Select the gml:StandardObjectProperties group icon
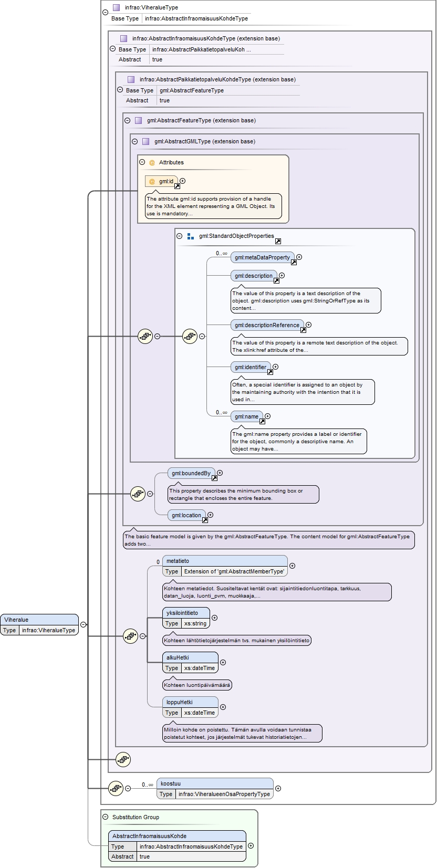This screenshot has width=437, height=868. coord(190,236)
